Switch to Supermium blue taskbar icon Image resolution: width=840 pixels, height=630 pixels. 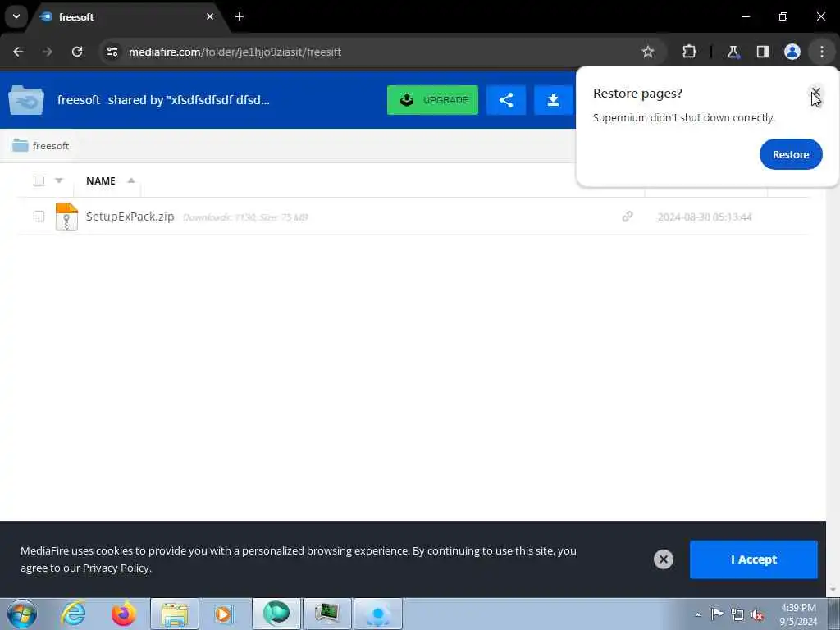pyautogui.click(x=377, y=614)
